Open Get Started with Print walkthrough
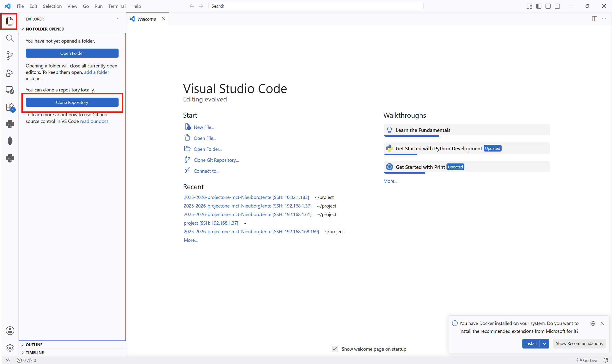 pos(466,167)
